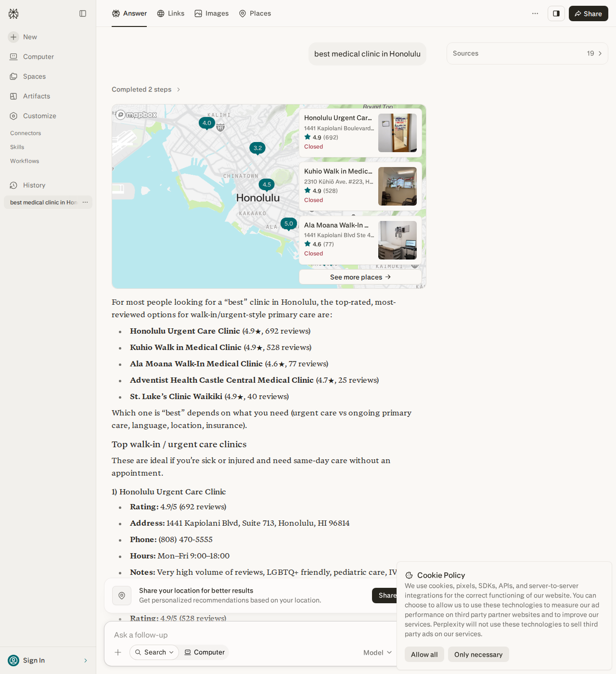
Task: Switch to the Places tab
Action: (255, 13)
